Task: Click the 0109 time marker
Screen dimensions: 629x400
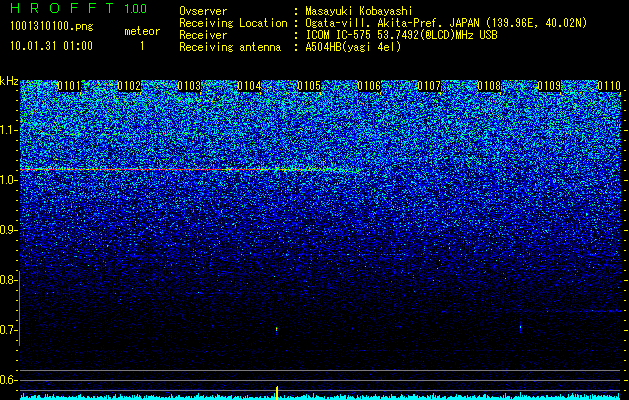Action: coord(549,86)
